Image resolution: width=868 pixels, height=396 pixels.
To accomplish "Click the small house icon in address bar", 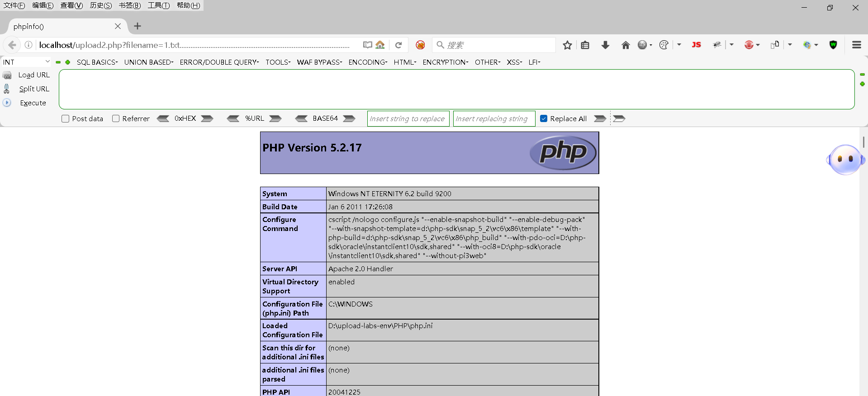I will tap(380, 45).
